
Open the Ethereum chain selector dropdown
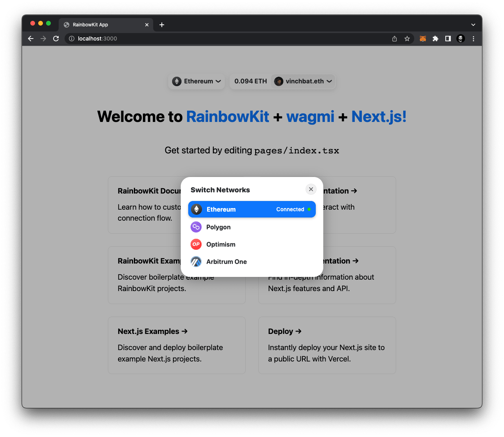(196, 81)
